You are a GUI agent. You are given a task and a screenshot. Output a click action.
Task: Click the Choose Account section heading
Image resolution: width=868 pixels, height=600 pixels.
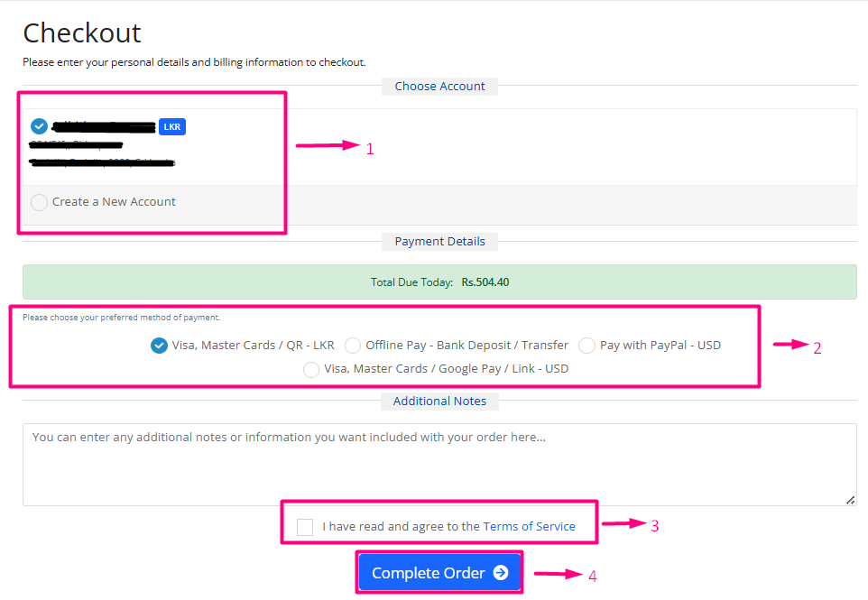click(439, 87)
